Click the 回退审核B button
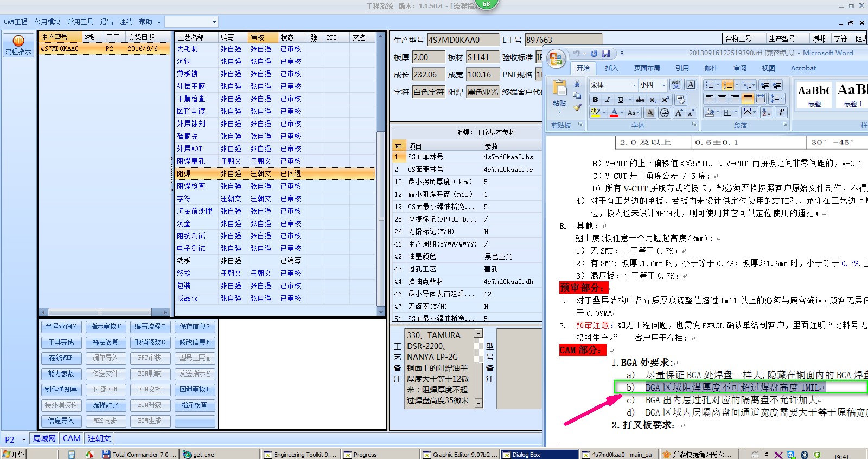 pyautogui.click(x=195, y=390)
